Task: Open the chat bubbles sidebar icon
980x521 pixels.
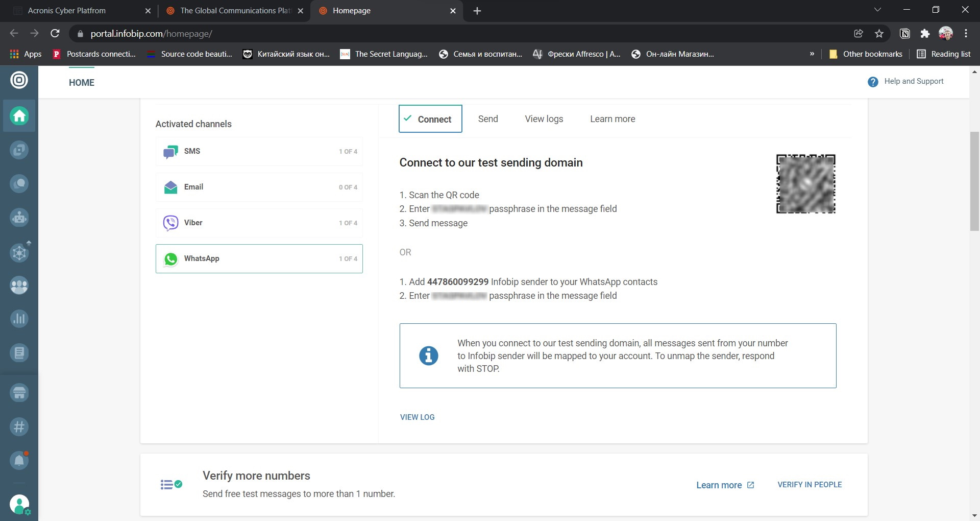Action: [x=19, y=184]
